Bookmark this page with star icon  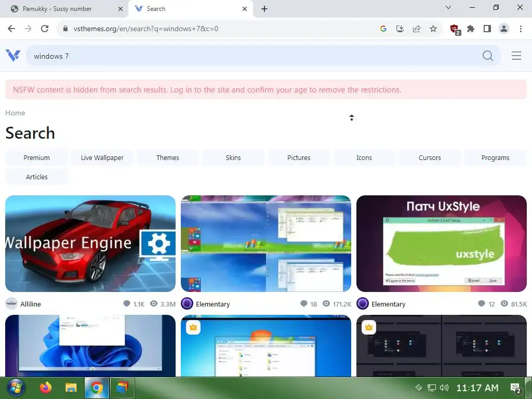(x=433, y=29)
